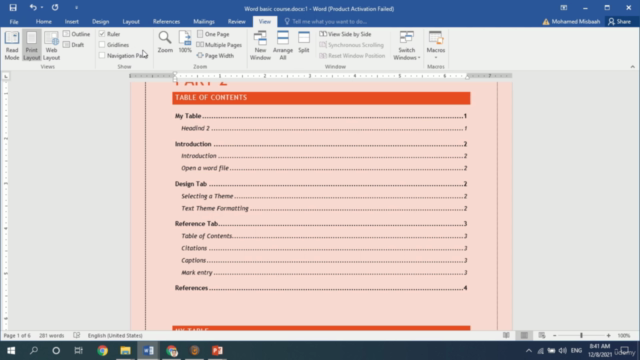Open the Layout tab
This screenshot has height=360, width=640.
[x=131, y=22]
